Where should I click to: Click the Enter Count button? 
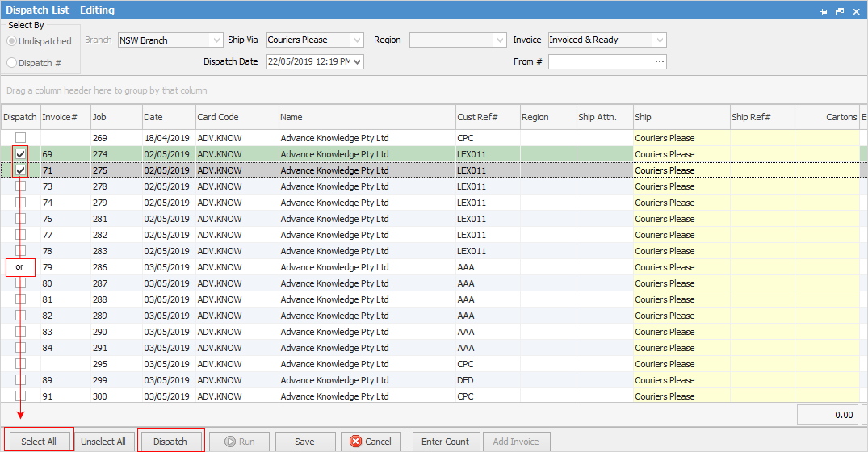(445, 442)
